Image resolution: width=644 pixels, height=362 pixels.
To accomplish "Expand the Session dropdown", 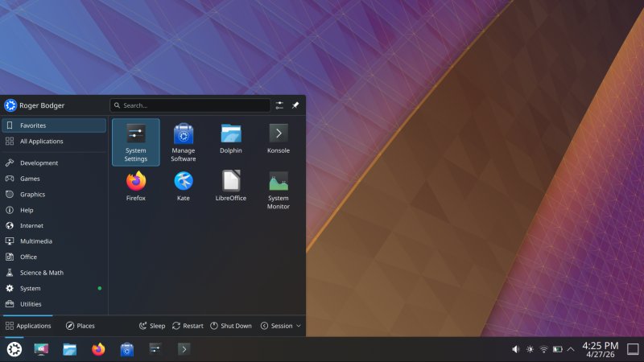I will 281,326.
